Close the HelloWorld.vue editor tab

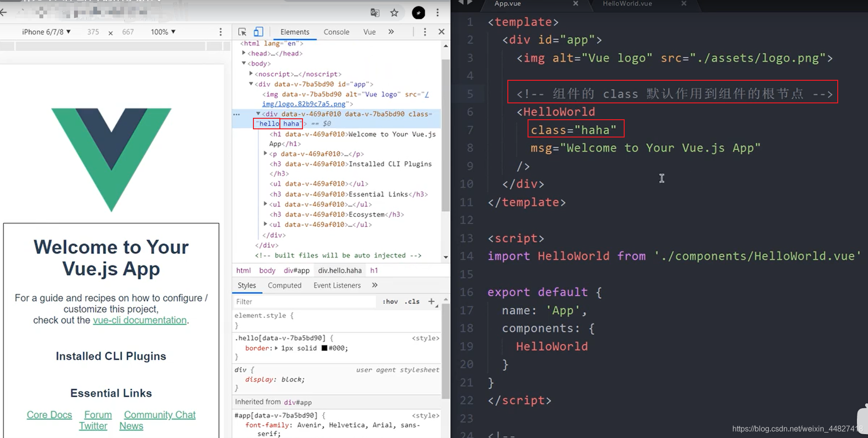point(684,3)
